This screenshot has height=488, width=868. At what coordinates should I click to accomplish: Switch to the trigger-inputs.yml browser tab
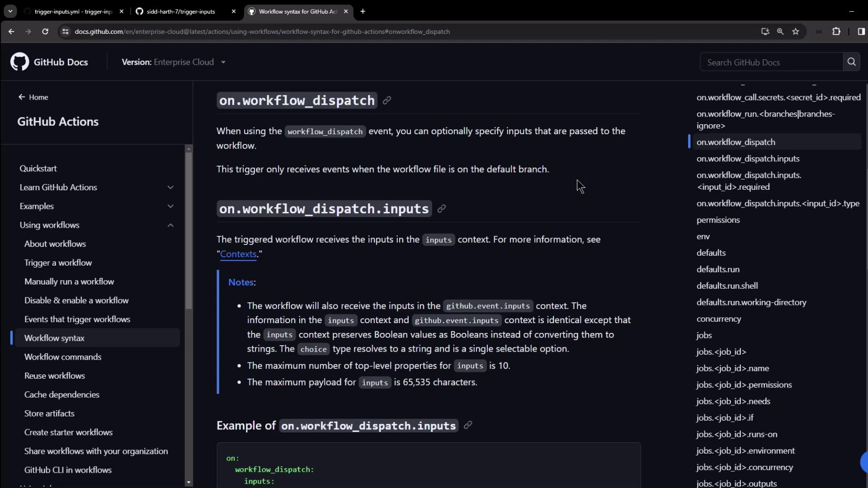(72, 11)
